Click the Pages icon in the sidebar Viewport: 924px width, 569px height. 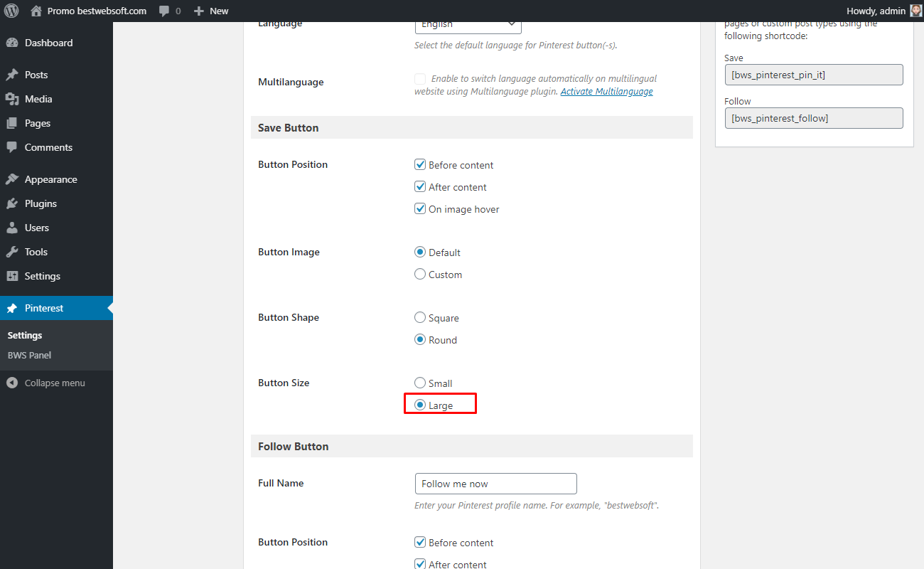point(11,123)
